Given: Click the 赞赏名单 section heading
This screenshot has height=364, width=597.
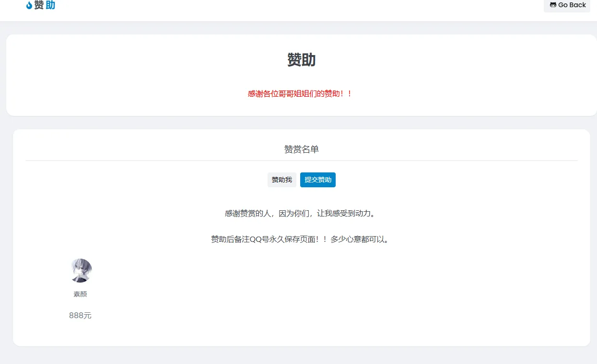Looking at the screenshot, I should 302,149.
